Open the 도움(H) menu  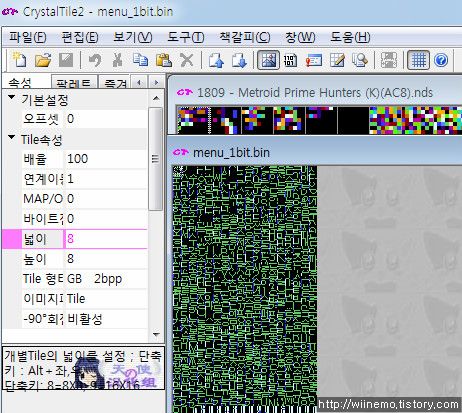(350, 37)
